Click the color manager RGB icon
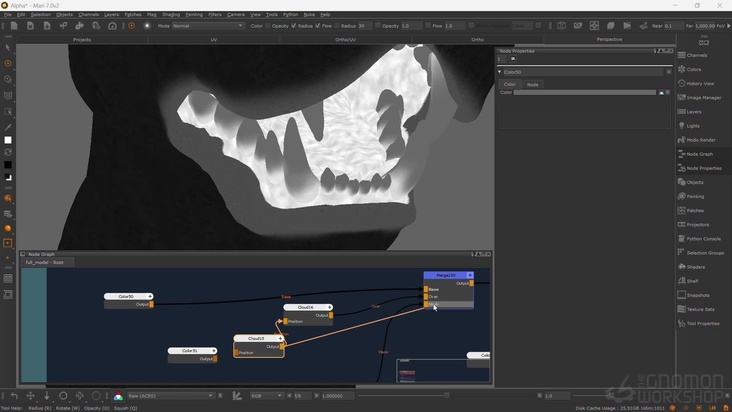The height and width of the screenshot is (412, 732). (118, 396)
